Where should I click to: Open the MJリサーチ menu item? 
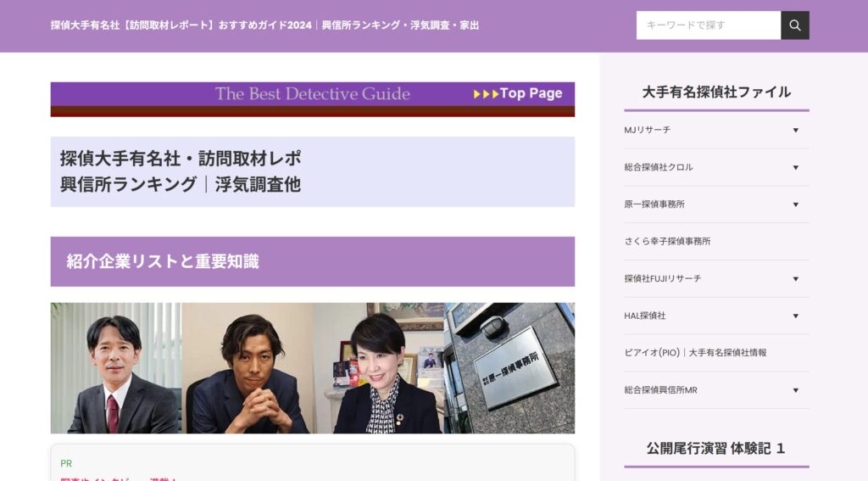pyautogui.click(x=648, y=130)
